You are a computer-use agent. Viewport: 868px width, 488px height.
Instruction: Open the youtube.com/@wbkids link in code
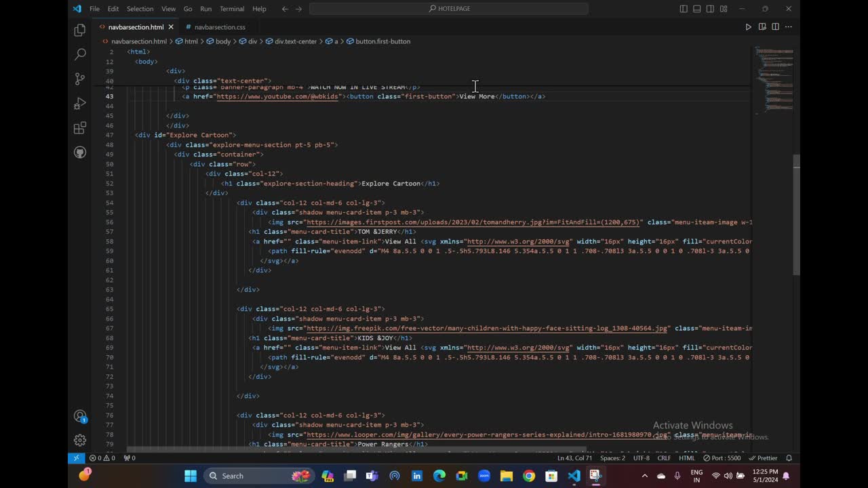click(x=277, y=96)
